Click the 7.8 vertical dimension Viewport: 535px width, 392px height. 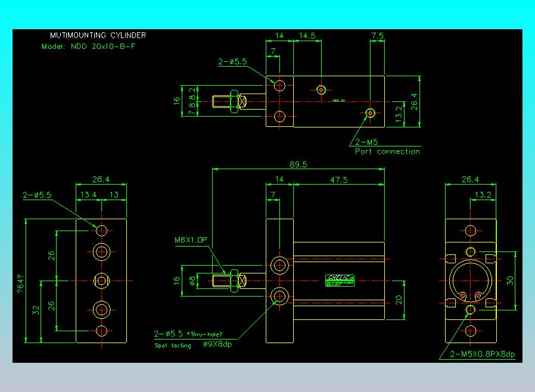[x=193, y=109]
